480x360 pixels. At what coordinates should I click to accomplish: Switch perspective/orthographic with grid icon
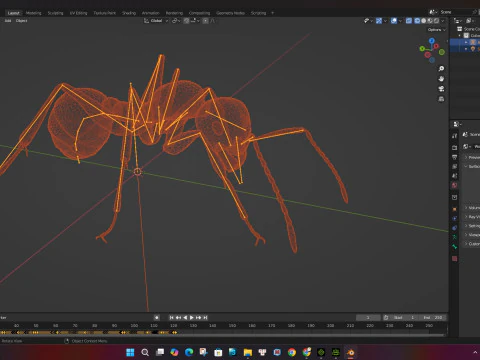tap(441, 99)
